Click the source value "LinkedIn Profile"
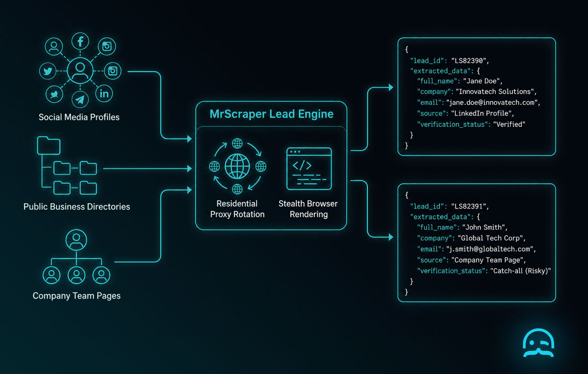Image resolution: width=588 pixels, height=374 pixels. (482, 113)
